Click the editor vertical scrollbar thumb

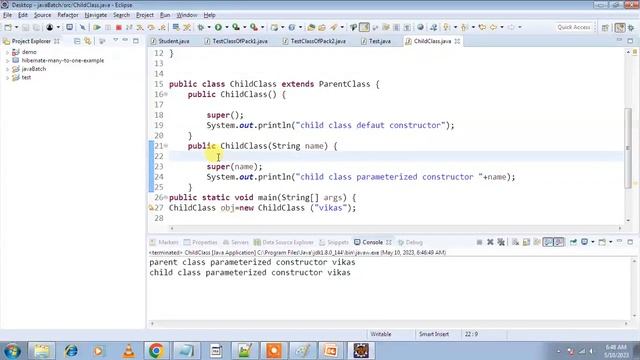(x=628, y=148)
